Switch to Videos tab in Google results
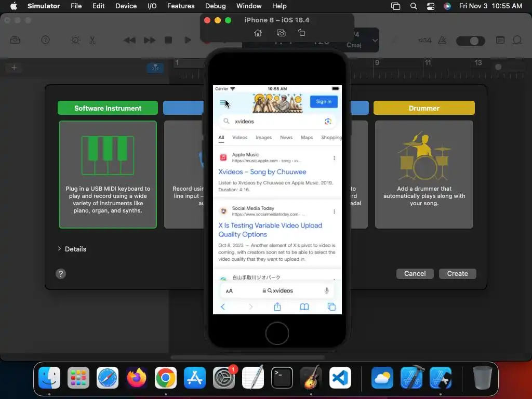 click(240, 137)
